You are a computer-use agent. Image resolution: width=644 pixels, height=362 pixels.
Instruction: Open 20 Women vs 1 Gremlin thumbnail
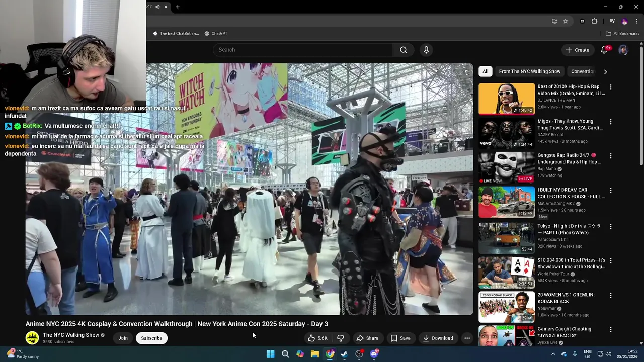(506, 307)
